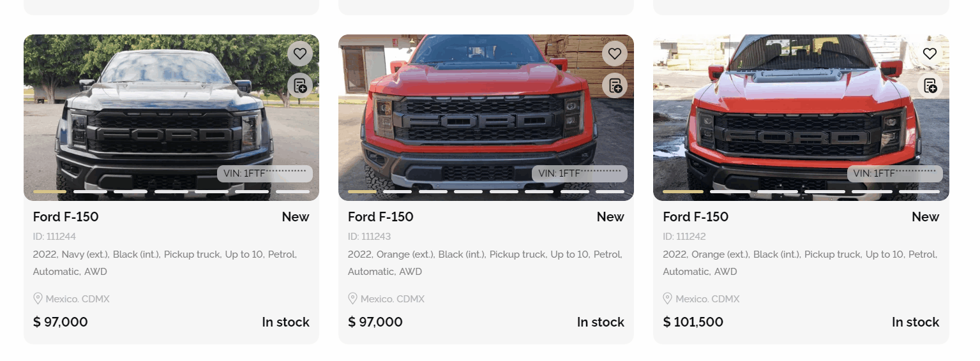This screenshot has width=980, height=361.
Task: Click location pin on ID 111243 card
Action: click(x=352, y=298)
